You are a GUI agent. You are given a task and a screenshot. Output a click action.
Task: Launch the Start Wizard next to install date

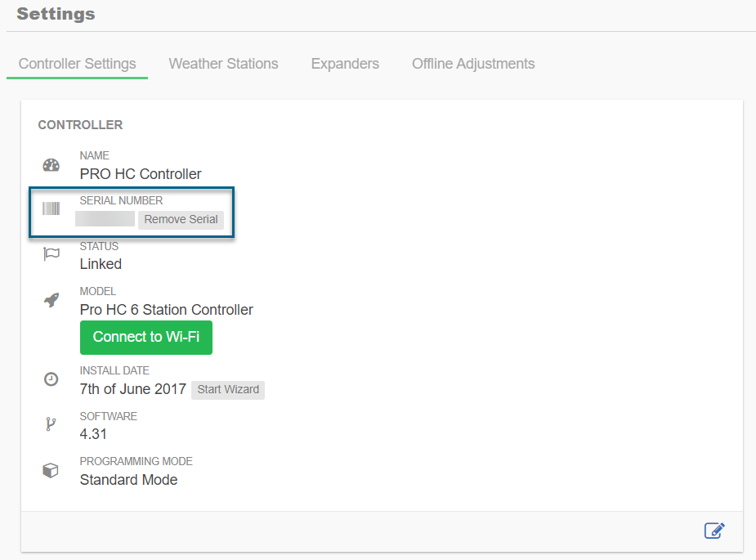coord(227,389)
